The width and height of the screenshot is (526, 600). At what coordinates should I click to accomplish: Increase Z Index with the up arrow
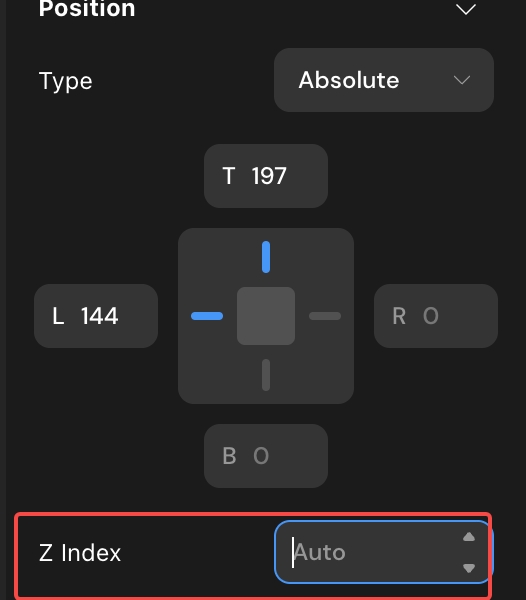coord(469,537)
